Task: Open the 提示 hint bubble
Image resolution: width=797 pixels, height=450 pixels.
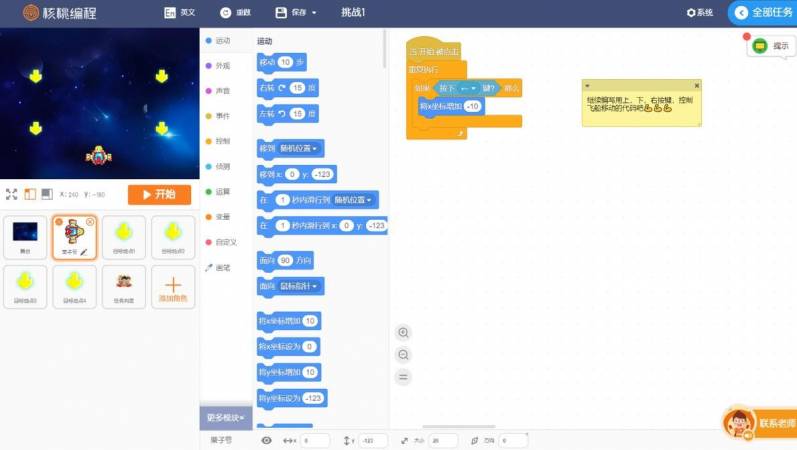Action: 771,46
